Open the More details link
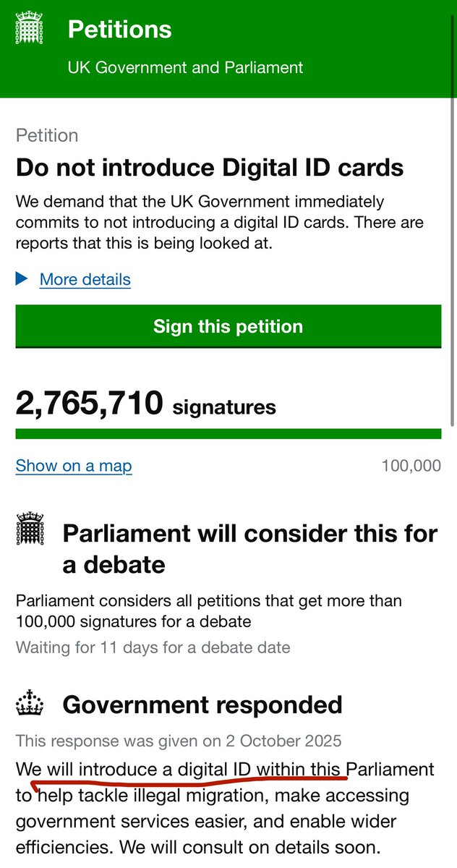This screenshot has width=457, height=868. tap(85, 279)
